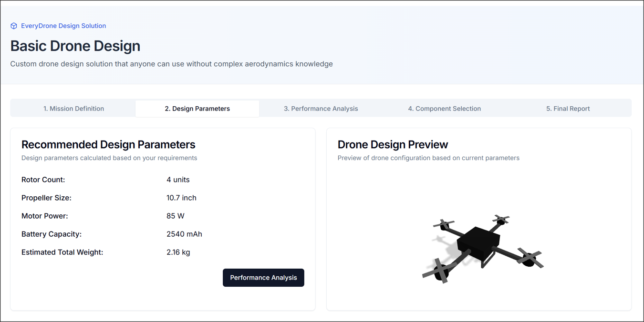
Task: Open the Performance Analysis step tab
Action: click(x=321, y=108)
